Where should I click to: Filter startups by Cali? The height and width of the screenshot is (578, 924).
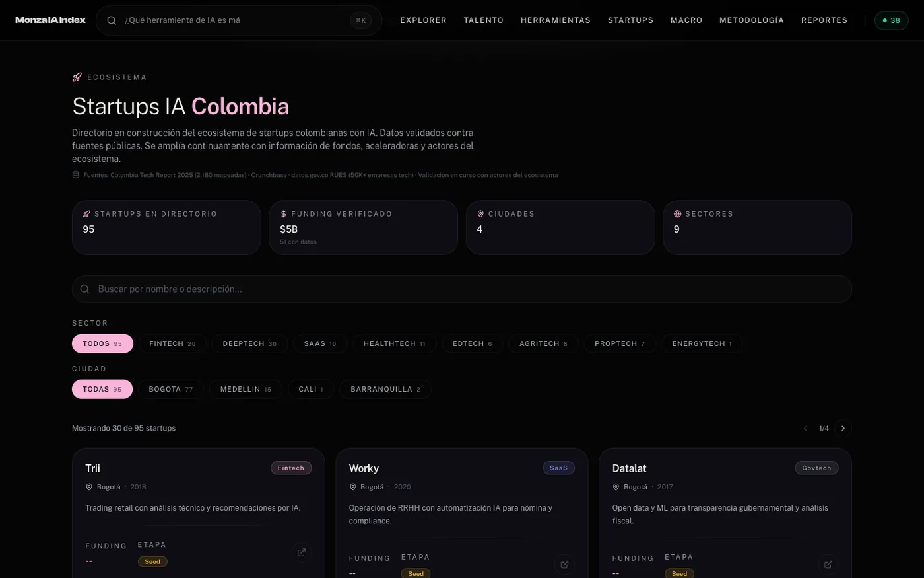coord(311,389)
